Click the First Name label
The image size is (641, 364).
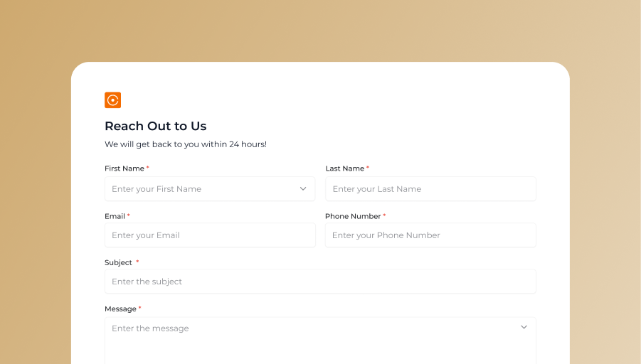click(x=125, y=168)
